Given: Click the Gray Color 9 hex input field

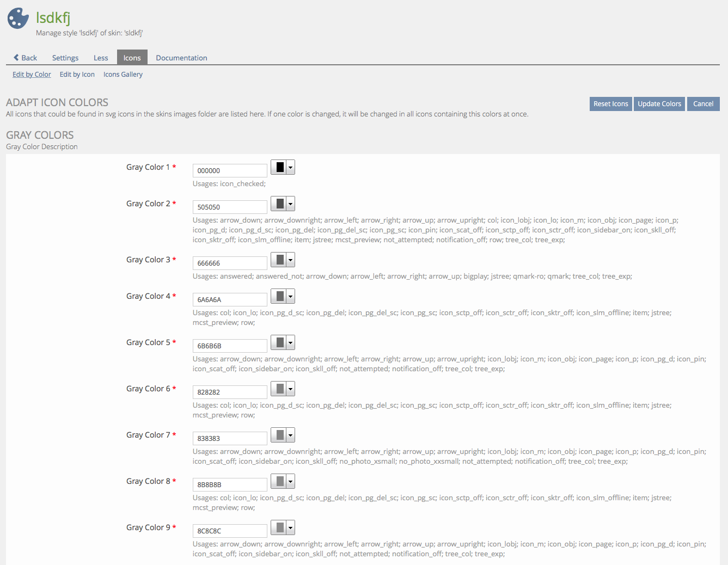Looking at the screenshot, I should [230, 531].
